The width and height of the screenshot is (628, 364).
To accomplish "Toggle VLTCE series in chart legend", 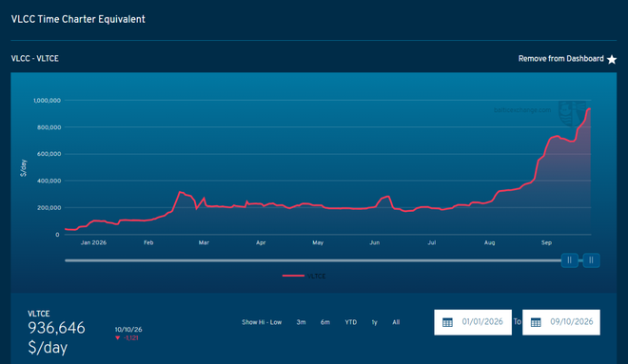I will pyautogui.click(x=304, y=276).
